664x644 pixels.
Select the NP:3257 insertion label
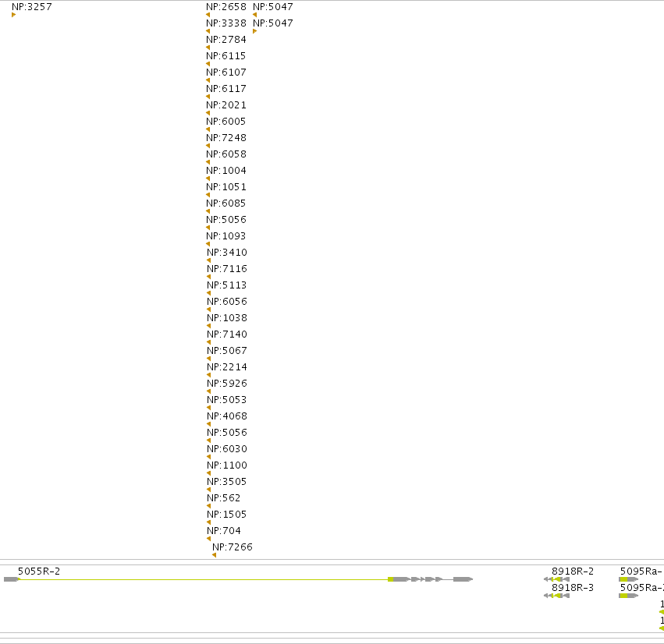[32, 7]
